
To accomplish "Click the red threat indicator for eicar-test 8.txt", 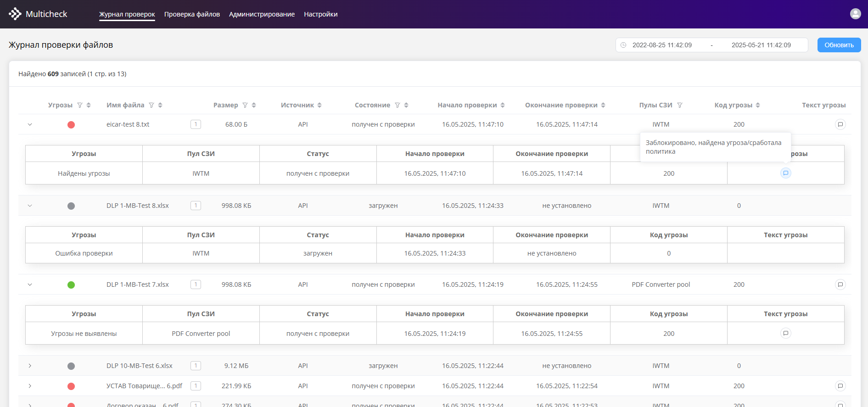I will click(71, 125).
